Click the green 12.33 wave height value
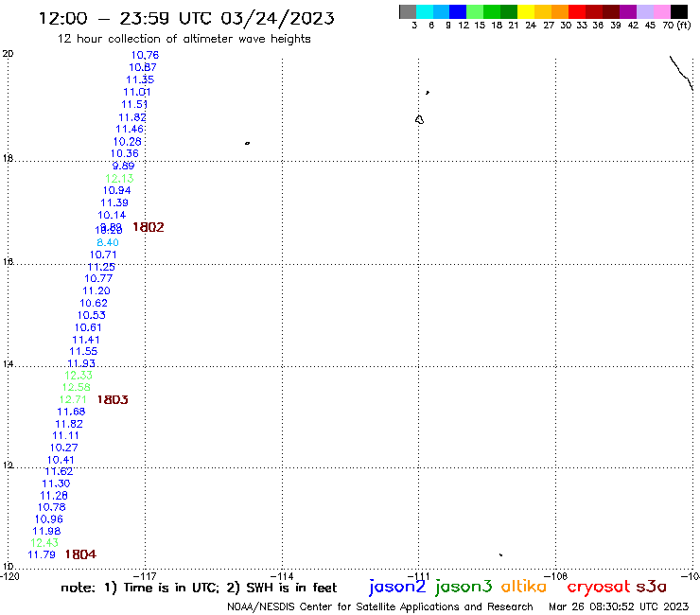700x615 pixels. click(79, 376)
